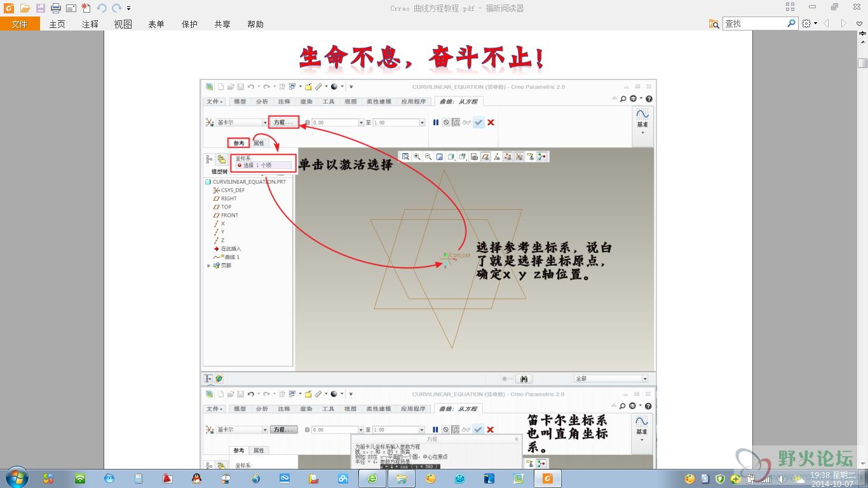Select RIGHT plane in the model tree

pyautogui.click(x=224, y=198)
